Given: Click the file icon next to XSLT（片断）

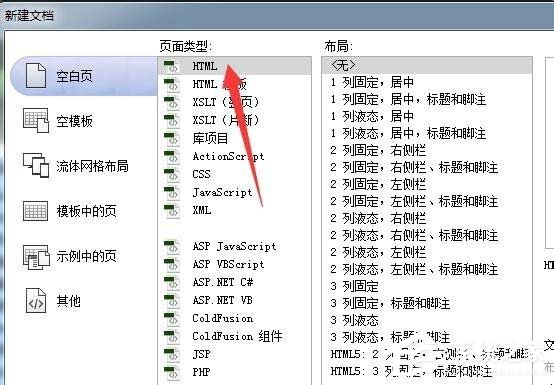Looking at the screenshot, I should [x=172, y=120].
